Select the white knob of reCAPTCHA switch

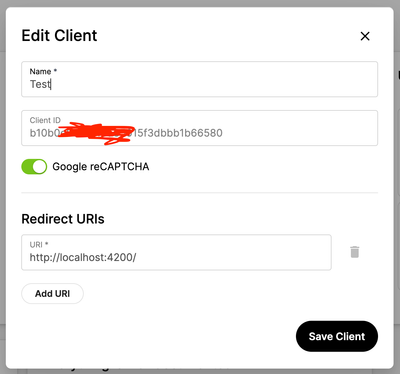pos(40,167)
